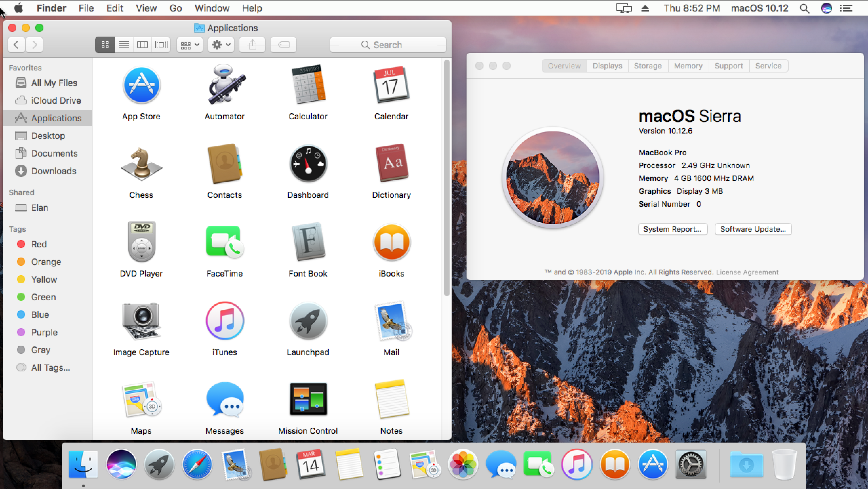Screen dimensions: 868x489
Task: Click the System Report button
Action: (x=672, y=229)
